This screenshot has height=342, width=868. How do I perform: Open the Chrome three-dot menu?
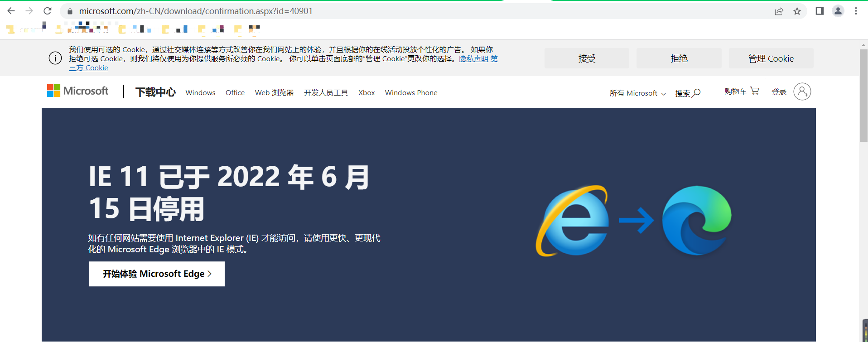[x=856, y=11]
